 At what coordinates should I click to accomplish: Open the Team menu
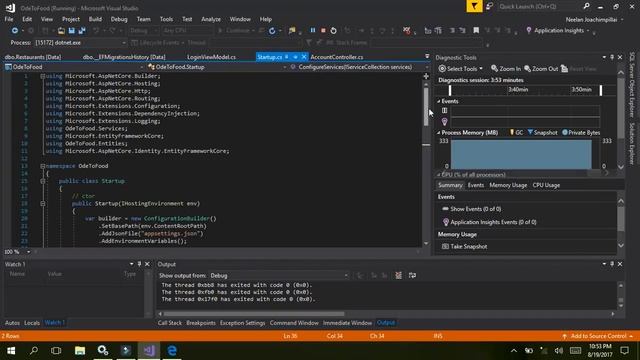coord(143,19)
